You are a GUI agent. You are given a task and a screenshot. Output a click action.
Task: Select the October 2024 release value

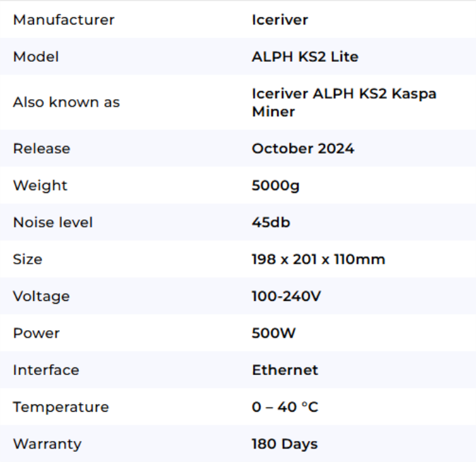coord(303,148)
